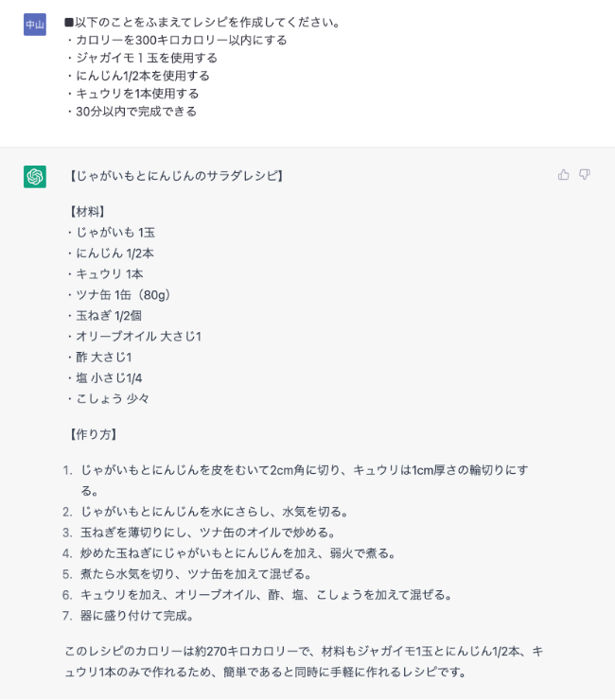Click the user prompt line カロリーを300キロカロリー以内にする
The image size is (615, 700).
pos(177,40)
